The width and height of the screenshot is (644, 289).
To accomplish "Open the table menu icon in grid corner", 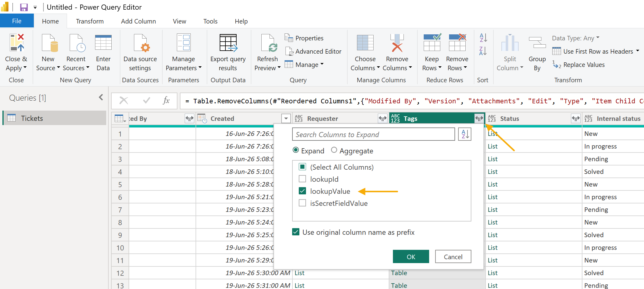I will coord(120,118).
